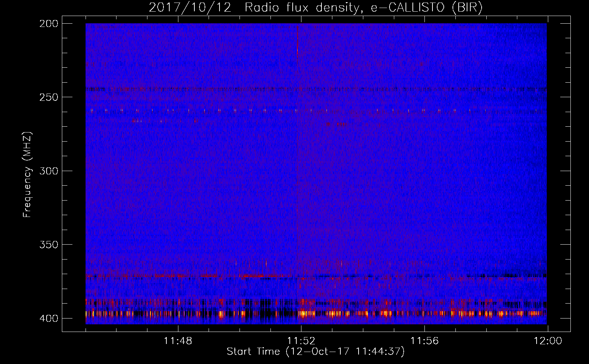Viewport: 589px width, 364px height.
Task: Click the 11:56 time tick label
Action: click(x=424, y=341)
